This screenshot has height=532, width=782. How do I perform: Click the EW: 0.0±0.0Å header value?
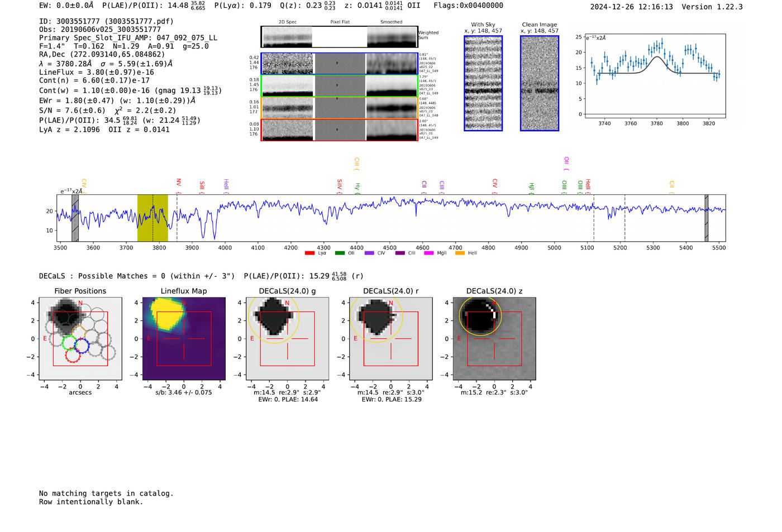click(x=66, y=6)
